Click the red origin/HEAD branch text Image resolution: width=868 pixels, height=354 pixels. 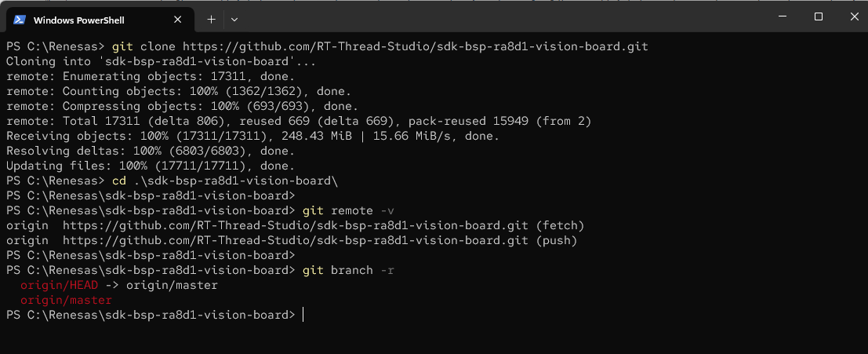(x=60, y=285)
